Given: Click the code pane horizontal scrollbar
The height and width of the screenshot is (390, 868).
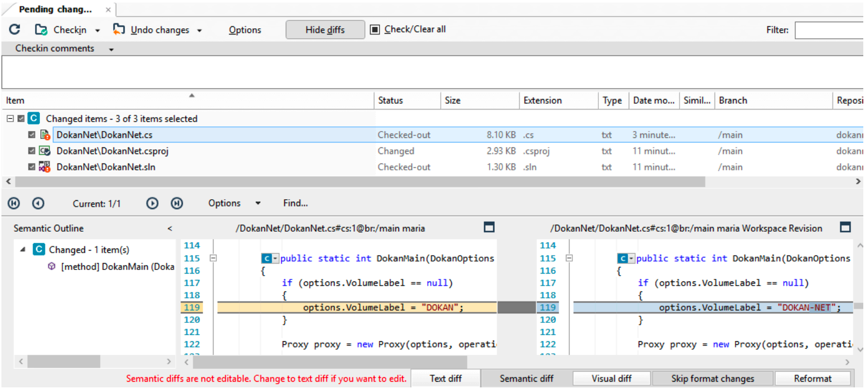Looking at the screenshot, I should coord(330,362).
